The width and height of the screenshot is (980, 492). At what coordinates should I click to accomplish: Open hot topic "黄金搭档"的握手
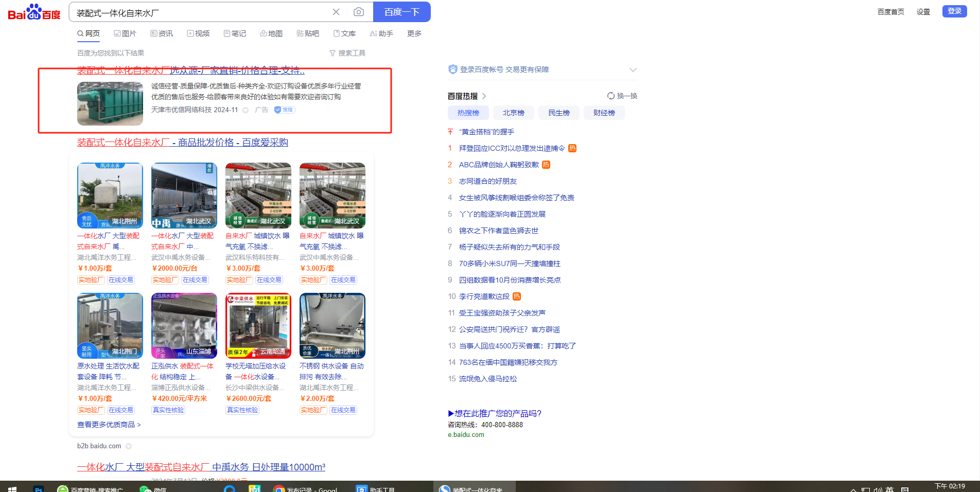pyautogui.click(x=486, y=132)
